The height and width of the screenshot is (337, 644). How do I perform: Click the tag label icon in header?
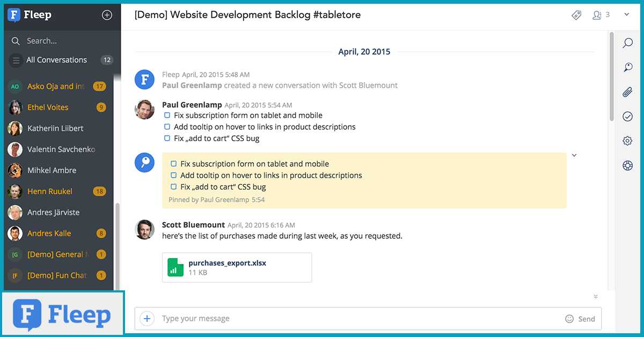pos(576,15)
